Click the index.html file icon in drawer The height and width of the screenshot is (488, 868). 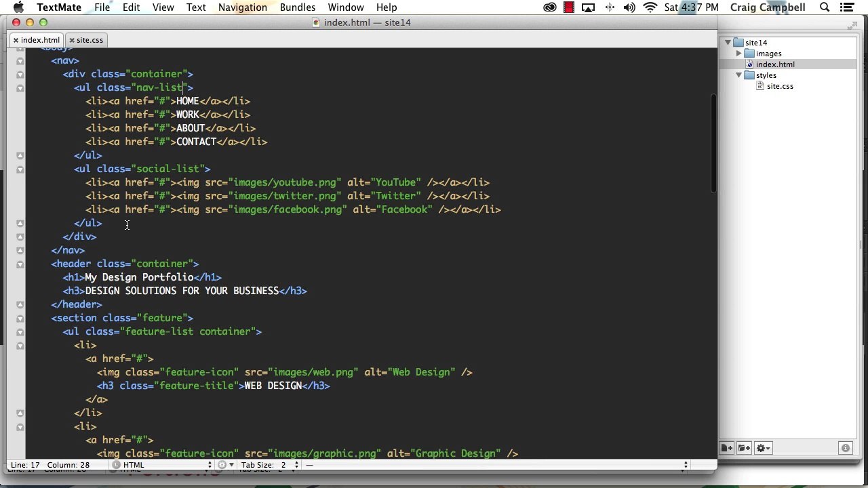pyautogui.click(x=749, y=64)
